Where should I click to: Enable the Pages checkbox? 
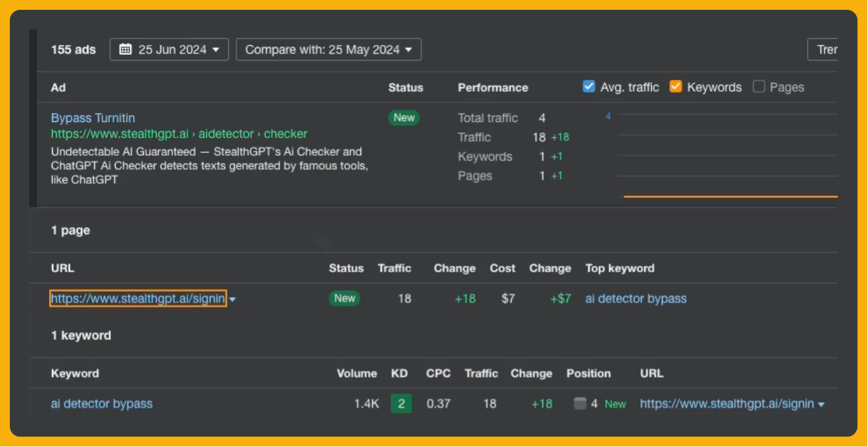[x=759, y=87]
